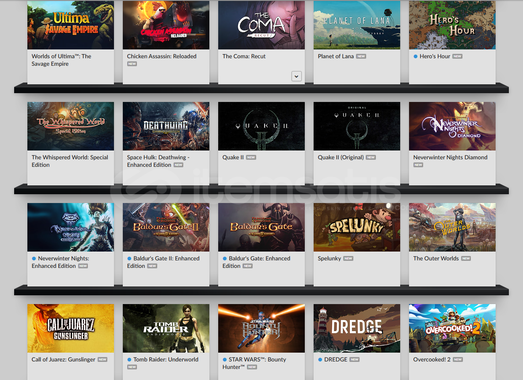Click the Planet of Lana title link

336,56
